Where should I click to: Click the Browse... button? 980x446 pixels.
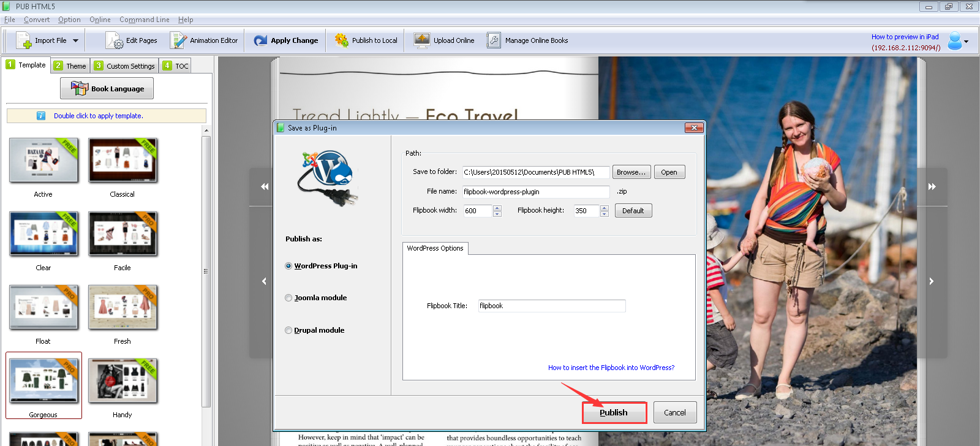631,172
